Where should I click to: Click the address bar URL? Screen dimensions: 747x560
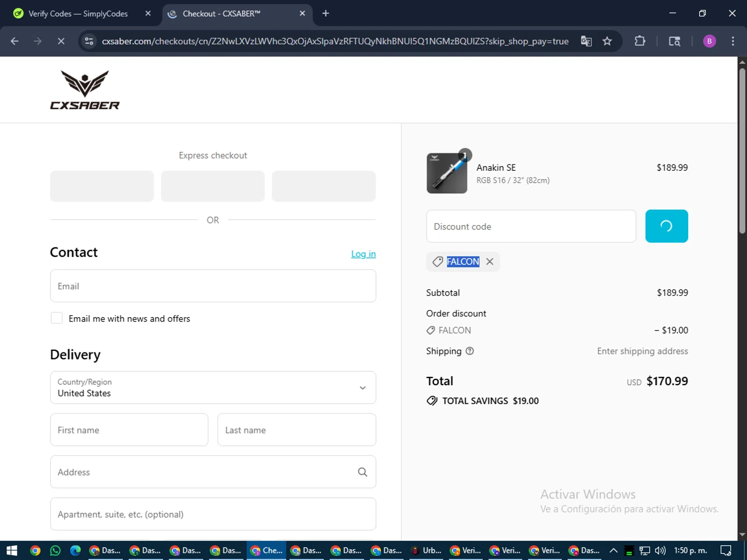(x=335, y=41)
